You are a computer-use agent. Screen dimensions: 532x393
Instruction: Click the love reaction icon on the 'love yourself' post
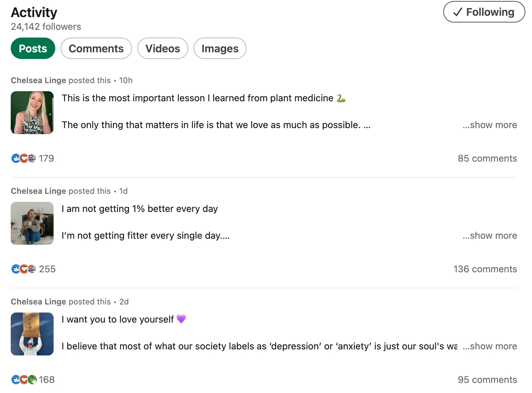tap(23, 380)
